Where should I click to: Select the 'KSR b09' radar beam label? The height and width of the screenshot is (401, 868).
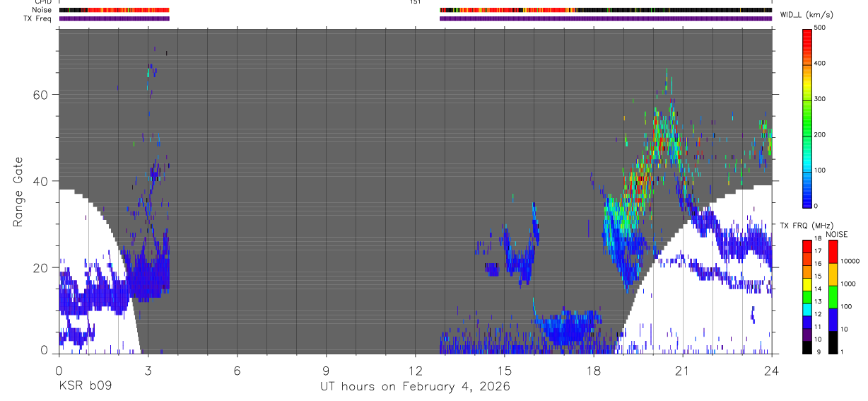[x=85, y=386]
